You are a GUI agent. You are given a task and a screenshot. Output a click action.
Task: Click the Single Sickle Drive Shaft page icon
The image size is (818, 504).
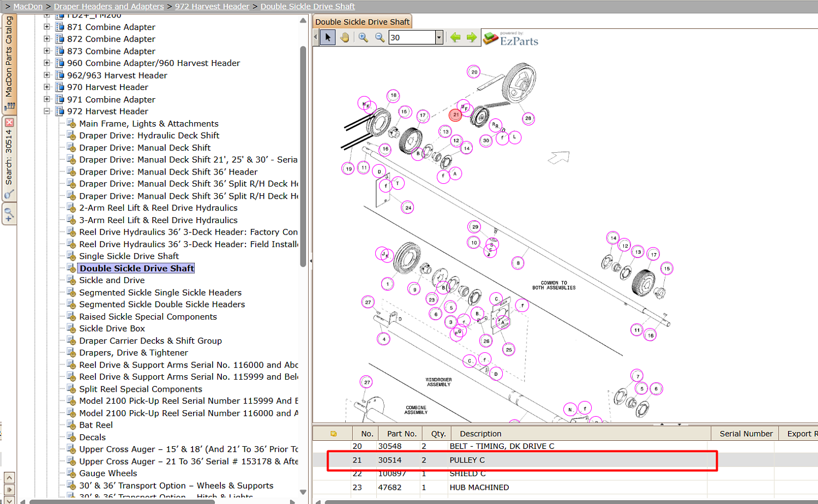point(71,256)
